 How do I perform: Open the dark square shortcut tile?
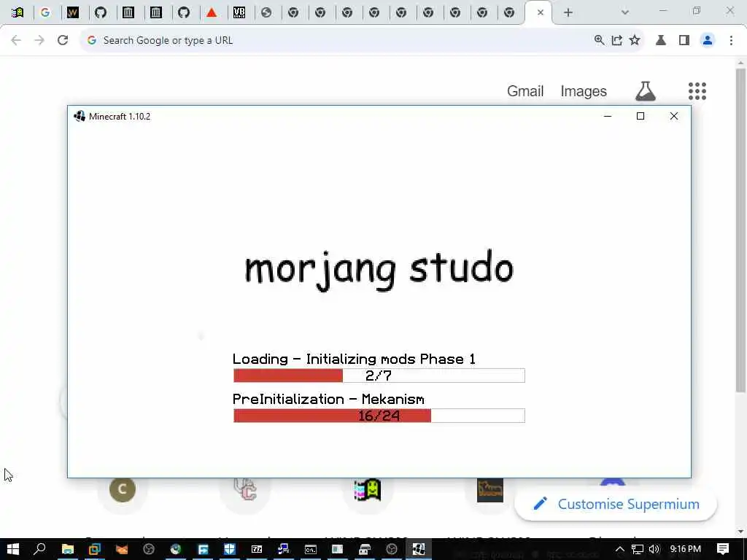tap(489, 491)
